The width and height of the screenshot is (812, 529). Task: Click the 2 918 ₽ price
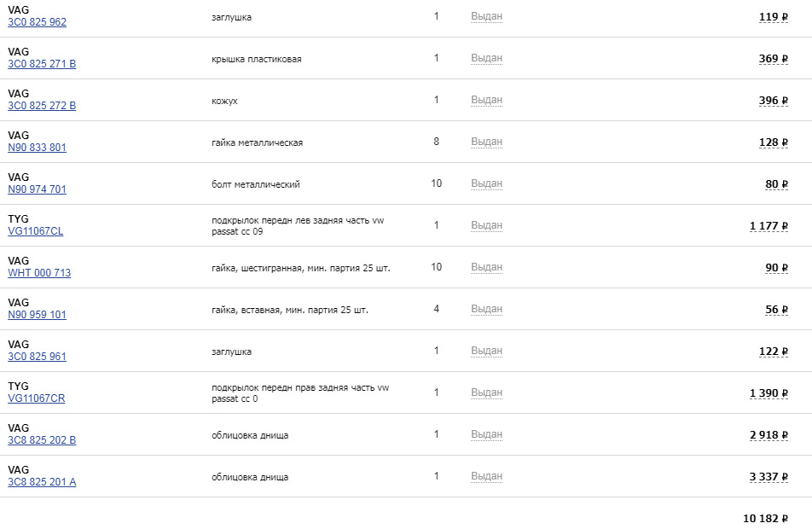[768, 435]
